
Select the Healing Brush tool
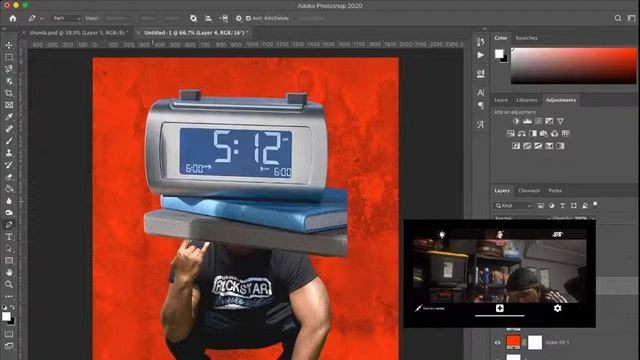click(x=9, y=129)
